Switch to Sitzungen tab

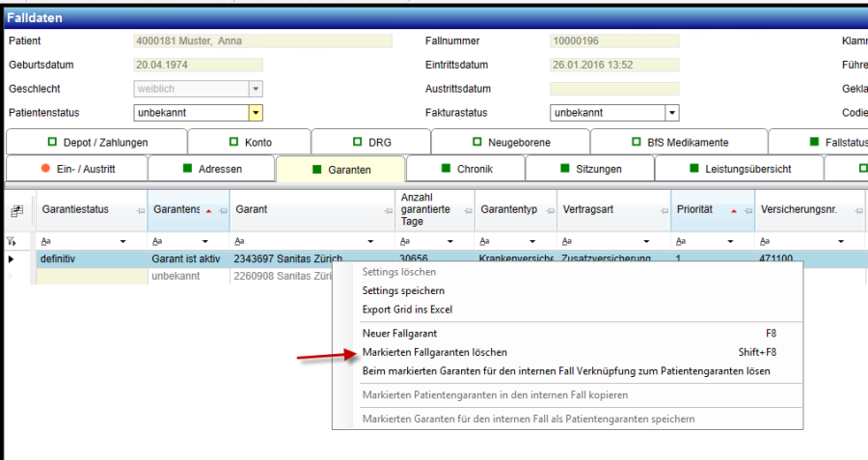(590, 169)
